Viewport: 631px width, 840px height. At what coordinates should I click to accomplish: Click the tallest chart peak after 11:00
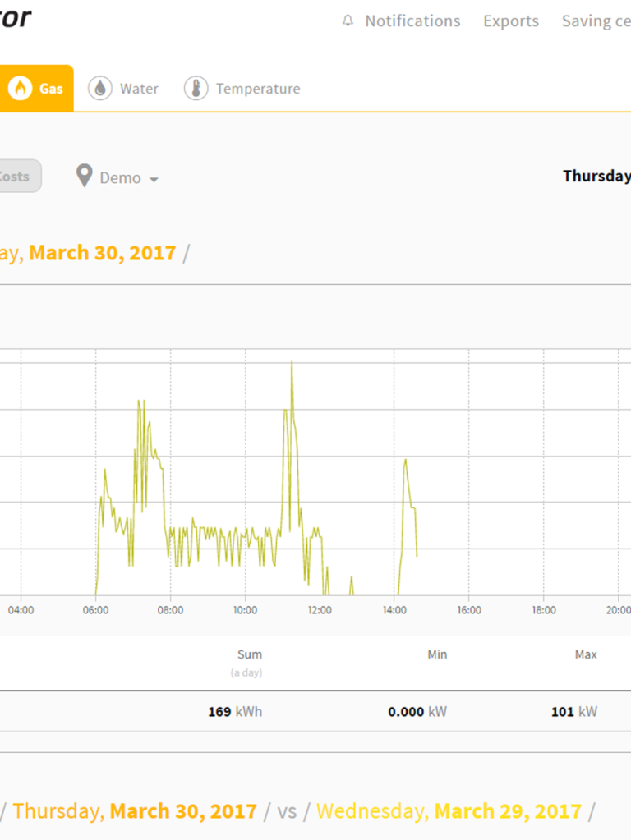point(292,363)
